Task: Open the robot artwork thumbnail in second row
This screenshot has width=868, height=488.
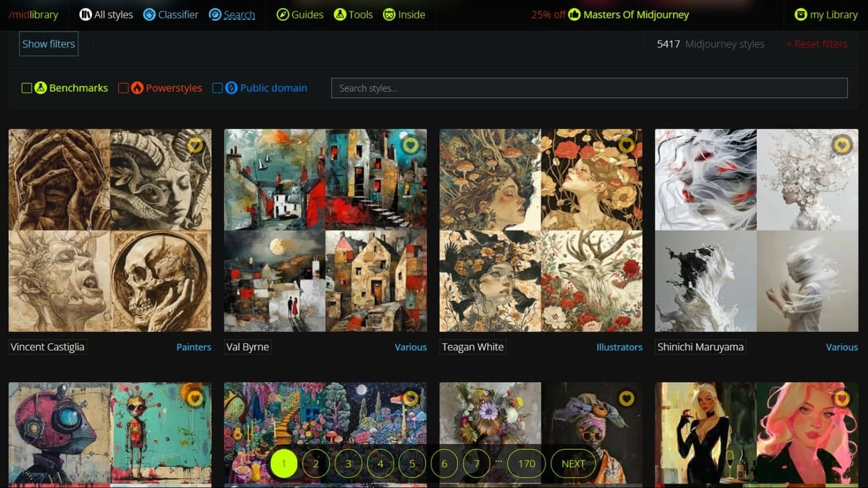Action: coord(110,435)
